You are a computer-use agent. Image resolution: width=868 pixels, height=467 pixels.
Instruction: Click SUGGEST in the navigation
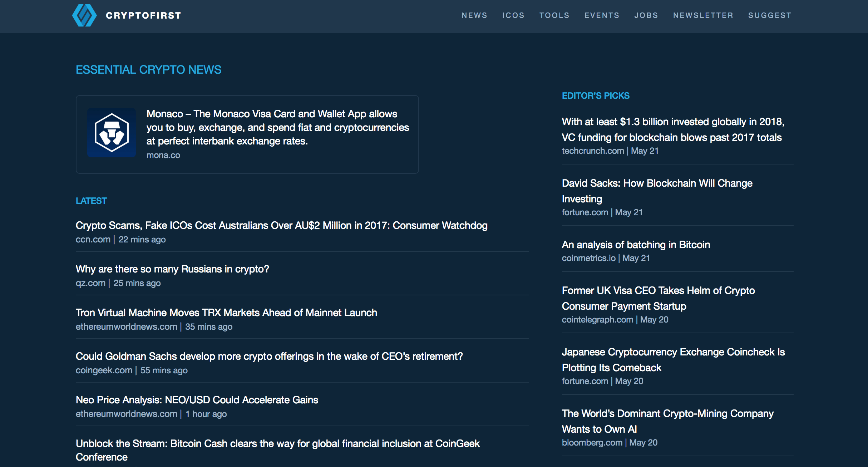click(x=770, y=15)
